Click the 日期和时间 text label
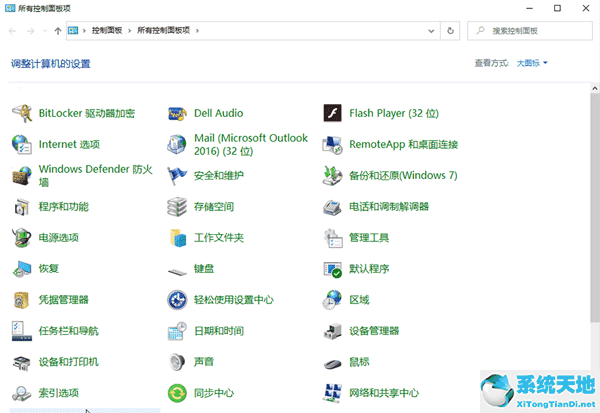Screen dimensions: 600x413 [x=218, y=331]
